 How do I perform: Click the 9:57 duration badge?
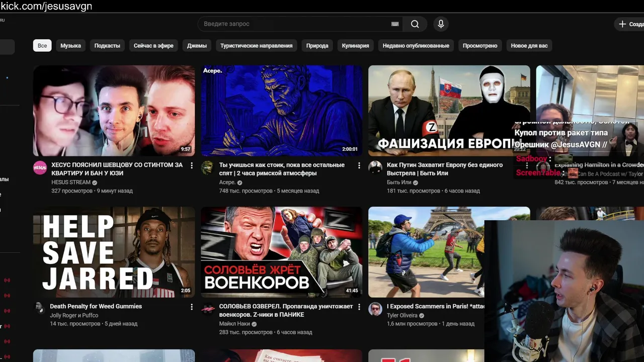pyautogui.click(x=186, y=149)
